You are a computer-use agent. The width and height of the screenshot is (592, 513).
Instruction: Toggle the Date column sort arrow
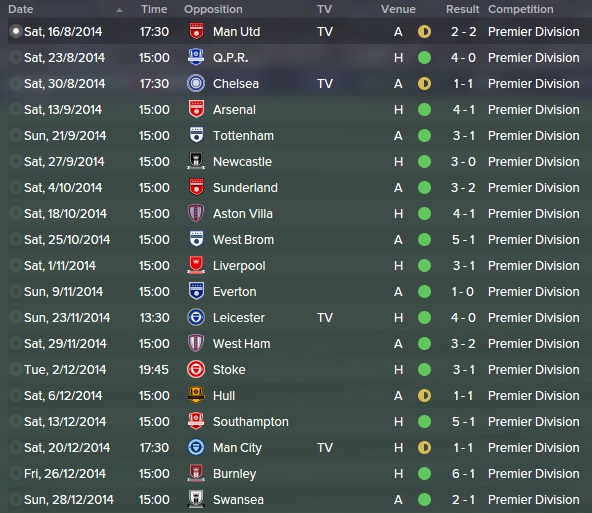point(119,10)
